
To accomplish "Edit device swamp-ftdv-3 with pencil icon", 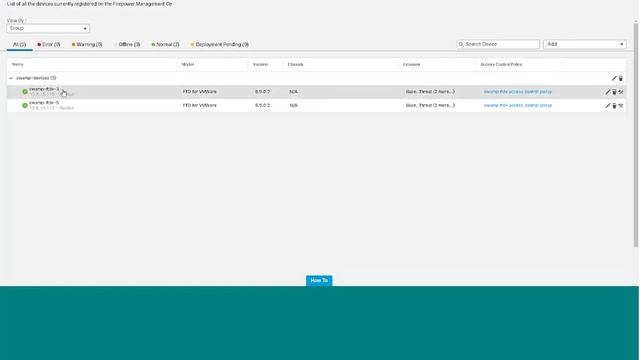I will pos(608,92).
